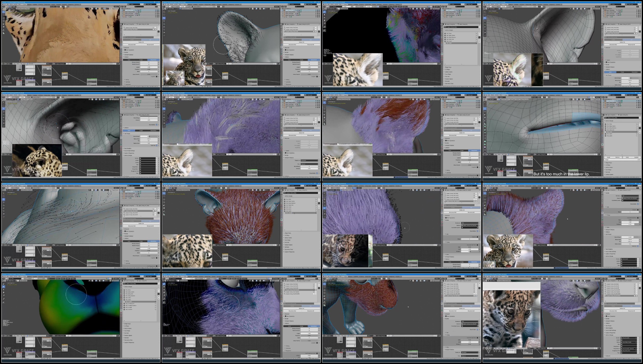Adjust the Weight slider in the lower-lip subtitle frame
This screenshot has width=643, height=364.
[x=622, y=160]
